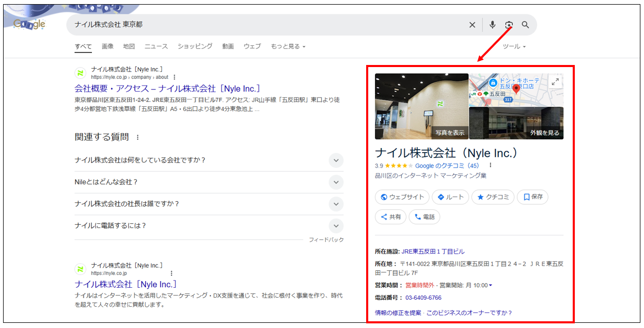This screenshot has width=644, height=328.
Task: Click 品川区のインターネット マーケティング業 text
Action: click(x=431, y=176)
